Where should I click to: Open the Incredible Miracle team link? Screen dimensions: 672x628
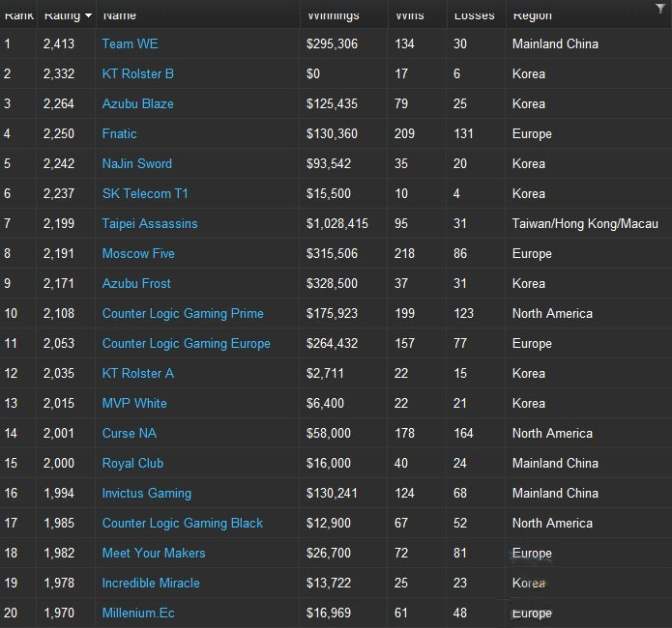(x=151, y=584)
